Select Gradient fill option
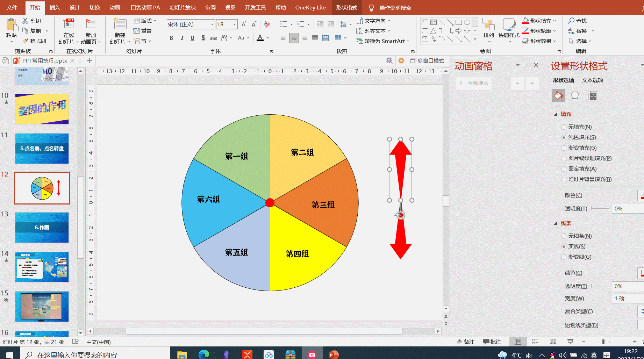Viewport: 644px width, 359px height. 579,148
